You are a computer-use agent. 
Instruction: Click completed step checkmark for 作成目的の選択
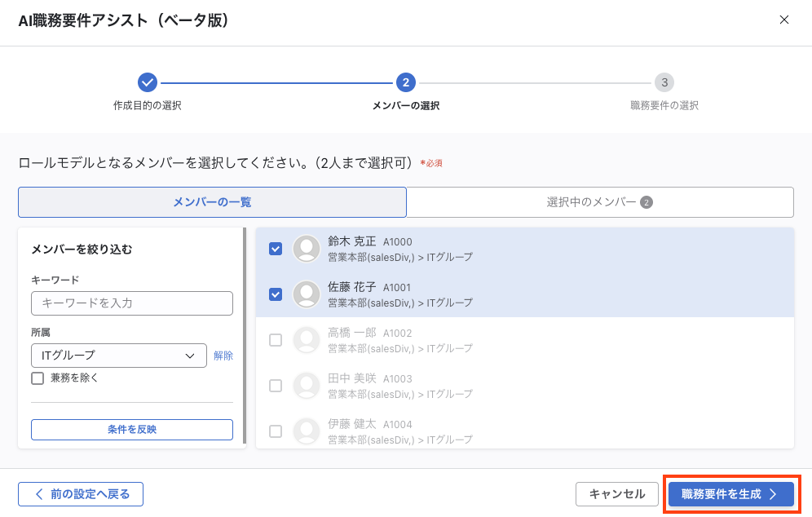tap(147, 82)
